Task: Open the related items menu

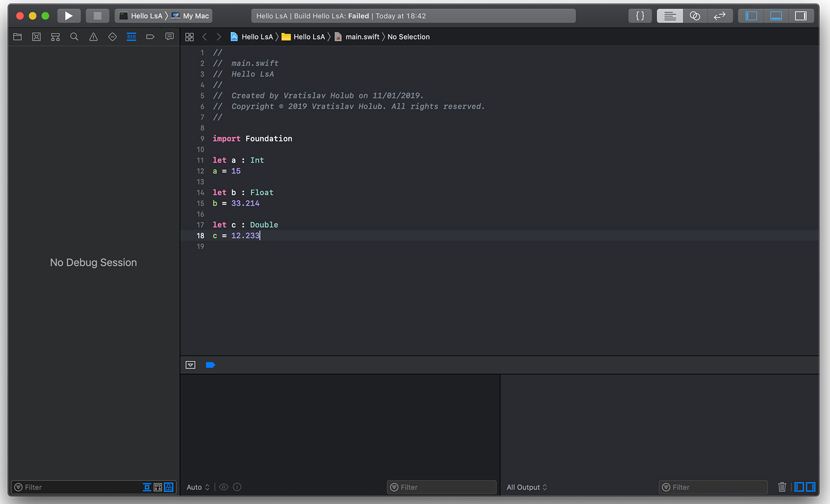Action: 189,37
